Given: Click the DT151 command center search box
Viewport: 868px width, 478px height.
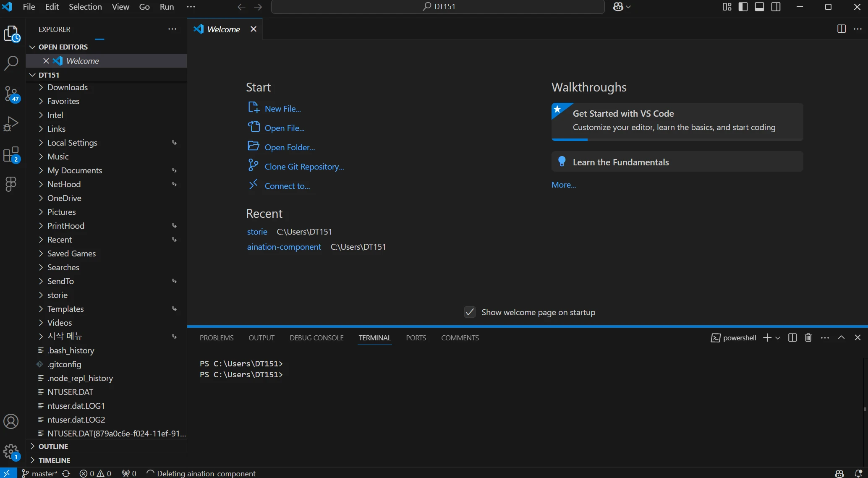Looking at the screenshot, I should 438,7.
